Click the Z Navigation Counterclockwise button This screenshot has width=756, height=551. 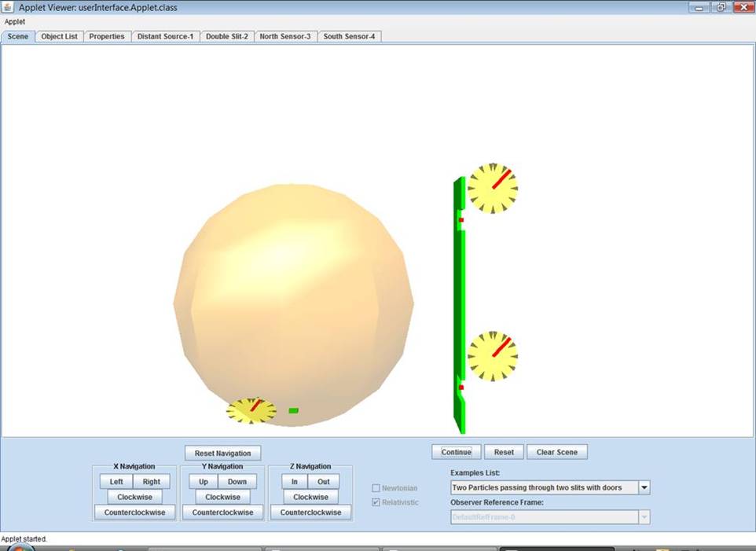pyautogui.click(x=310, y=512)
